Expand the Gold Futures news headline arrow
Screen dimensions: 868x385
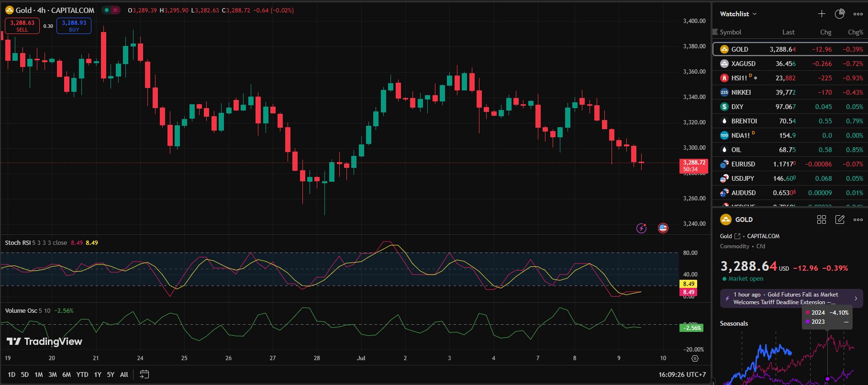coord(856,298)
